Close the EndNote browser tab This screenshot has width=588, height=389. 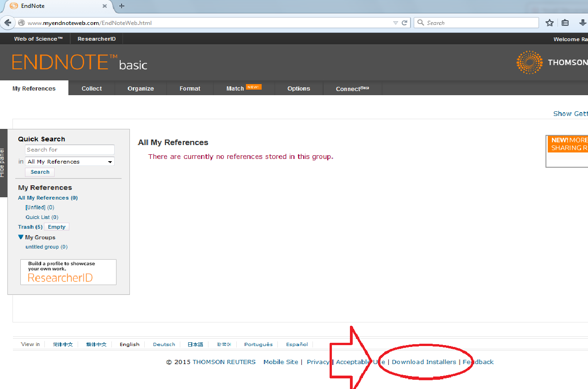[x=105, y=6]
